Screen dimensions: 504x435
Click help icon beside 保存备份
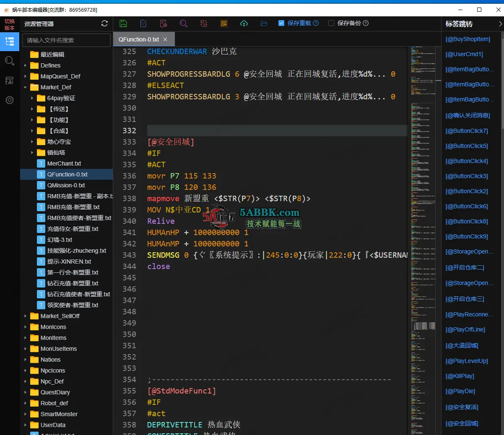click(x=366, y=23)
